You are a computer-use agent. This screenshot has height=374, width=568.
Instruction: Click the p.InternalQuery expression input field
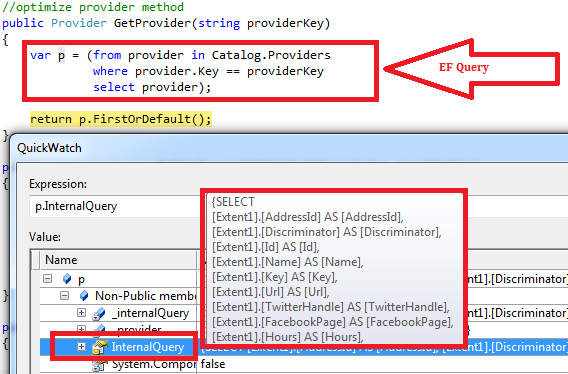(114, 206)
